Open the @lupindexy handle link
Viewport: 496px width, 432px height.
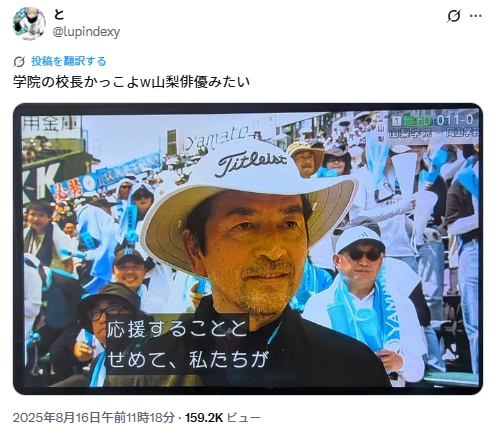[86, 32]
